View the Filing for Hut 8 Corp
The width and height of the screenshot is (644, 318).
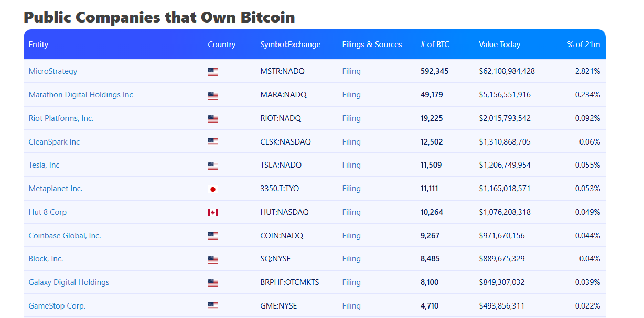pyautogui.click(x=351, y=212)
